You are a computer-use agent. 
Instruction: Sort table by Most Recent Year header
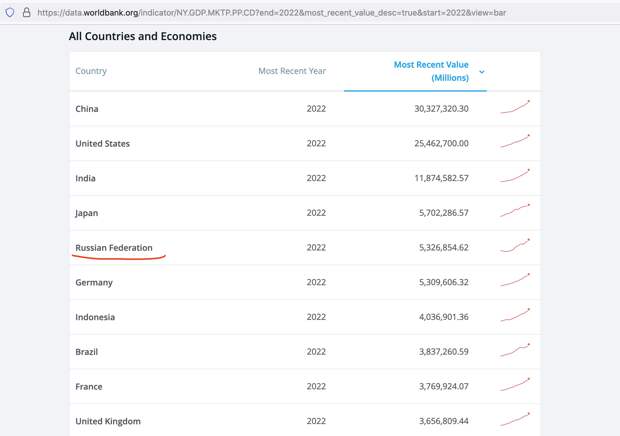point(292,71)
